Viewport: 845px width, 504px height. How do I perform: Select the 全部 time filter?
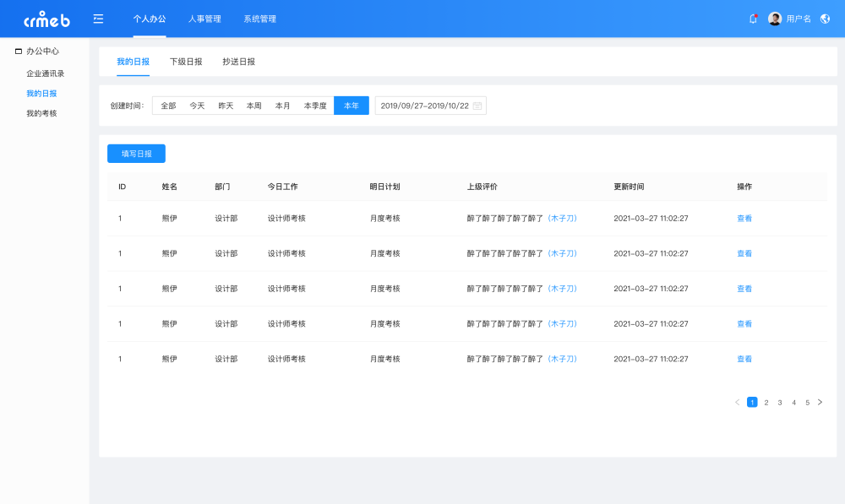pos(169,106)
